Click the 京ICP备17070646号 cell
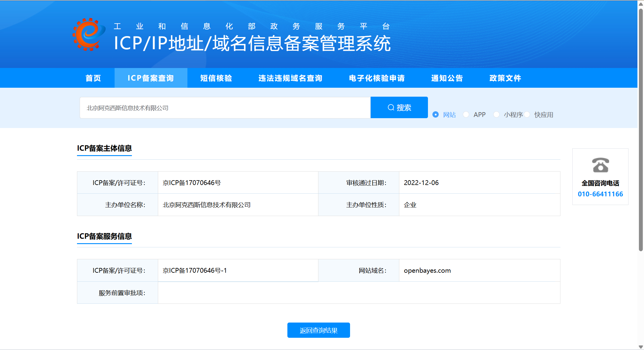 (238, 183)
